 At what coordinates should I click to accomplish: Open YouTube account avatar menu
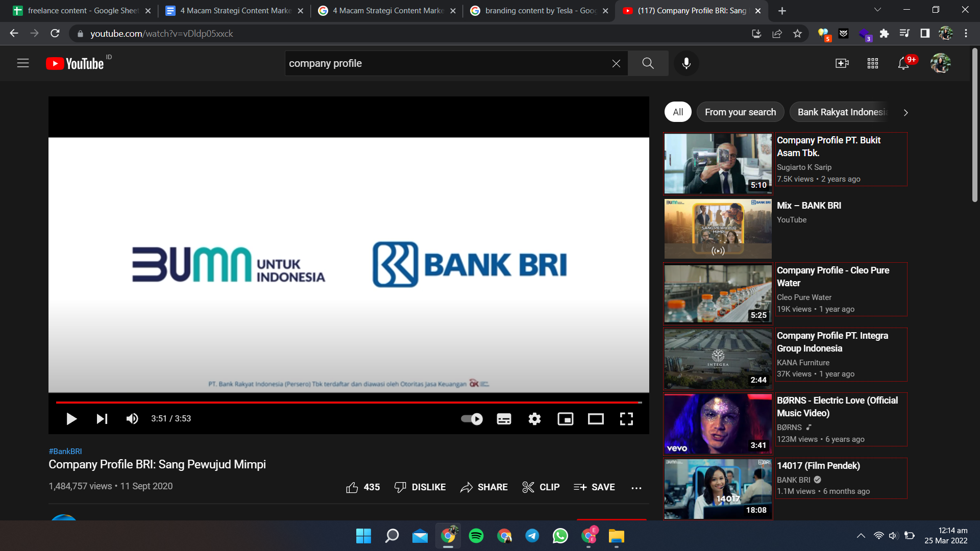pos(940,63)
